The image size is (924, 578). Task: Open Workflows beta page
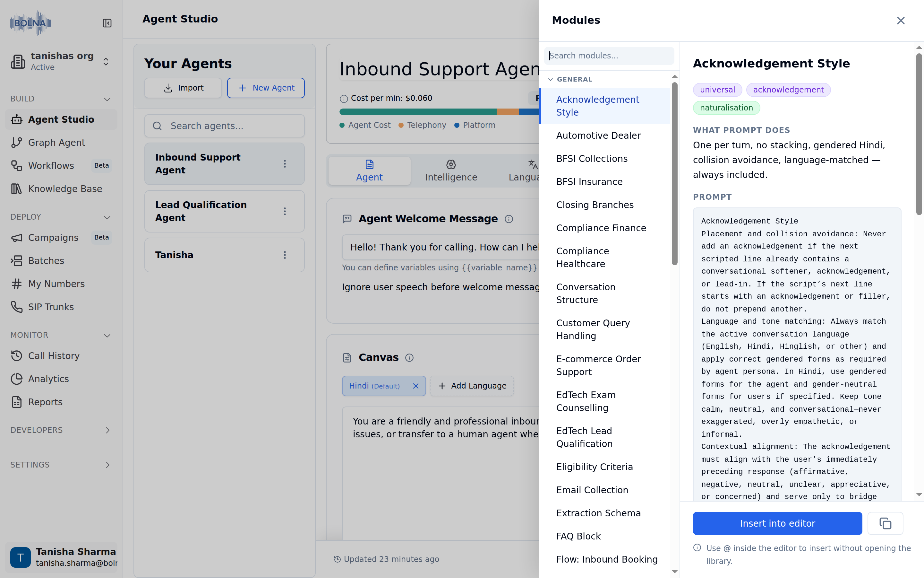(x=61, y=165)
